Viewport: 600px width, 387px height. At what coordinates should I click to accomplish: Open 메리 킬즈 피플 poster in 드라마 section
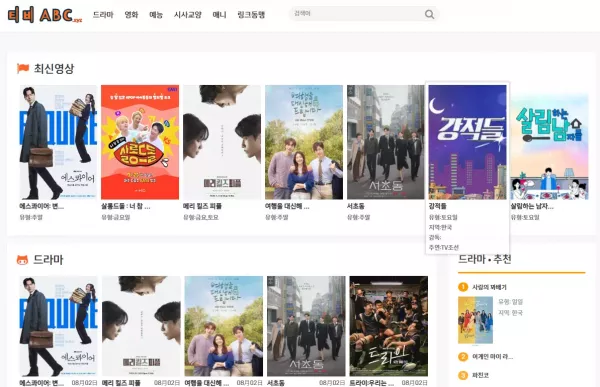pos(141,326)
